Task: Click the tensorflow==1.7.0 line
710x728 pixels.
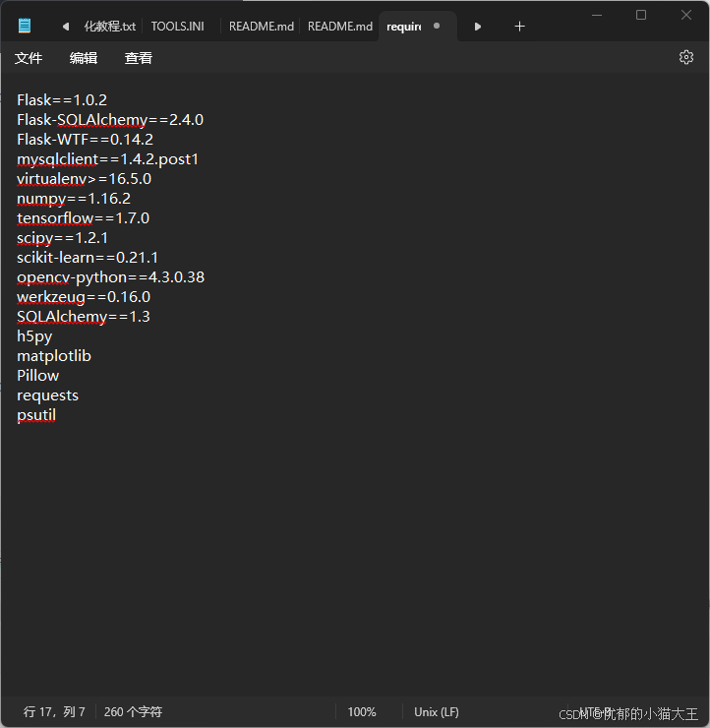Action: coord(83,218)
